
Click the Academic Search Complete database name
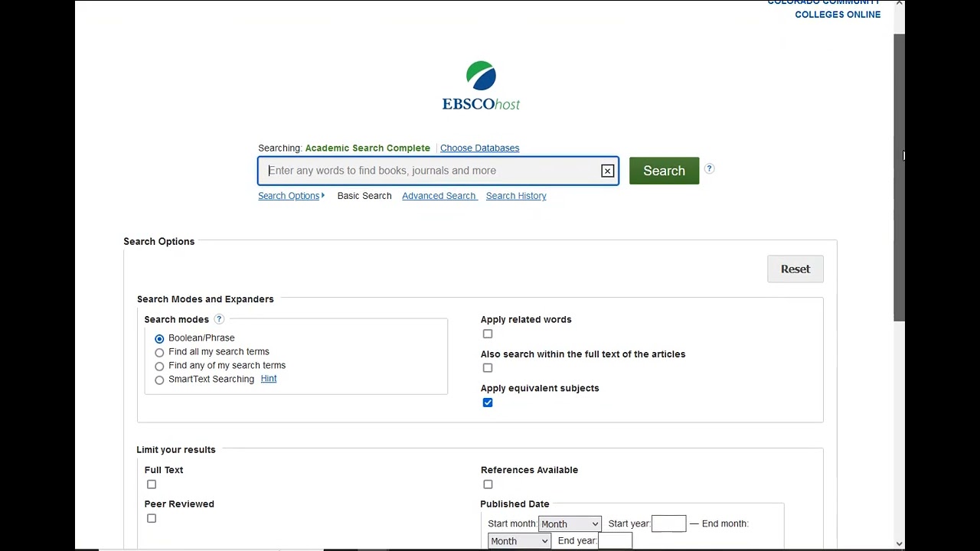367,148
